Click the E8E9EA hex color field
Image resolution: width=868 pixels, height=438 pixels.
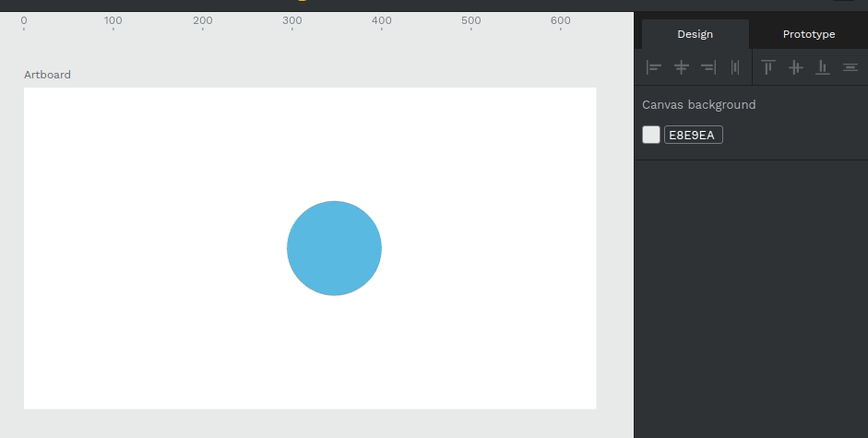[x=693, y=136]
